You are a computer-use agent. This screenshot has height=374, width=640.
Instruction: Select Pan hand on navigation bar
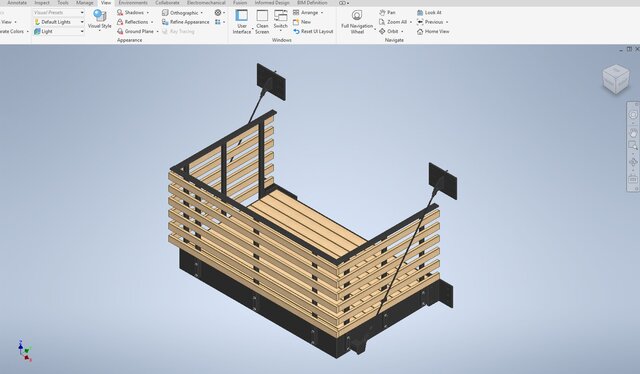point(633,133)
